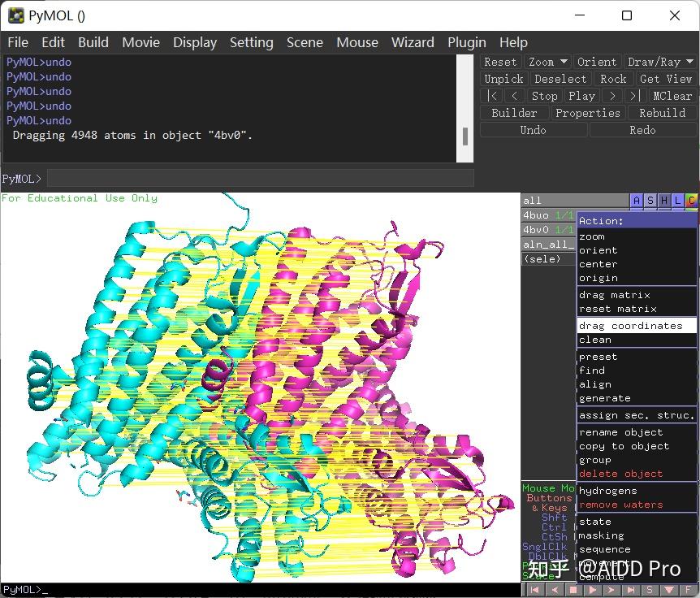Click the square stop icon in bottom playback bar
This screenshot has height=598, width=700.
(573, 590)
